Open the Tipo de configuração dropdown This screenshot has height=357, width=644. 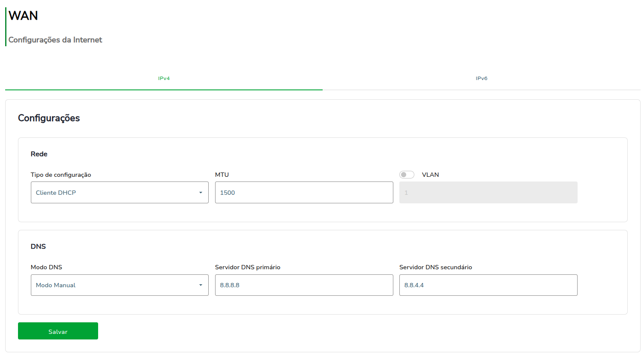coord(120,193)
